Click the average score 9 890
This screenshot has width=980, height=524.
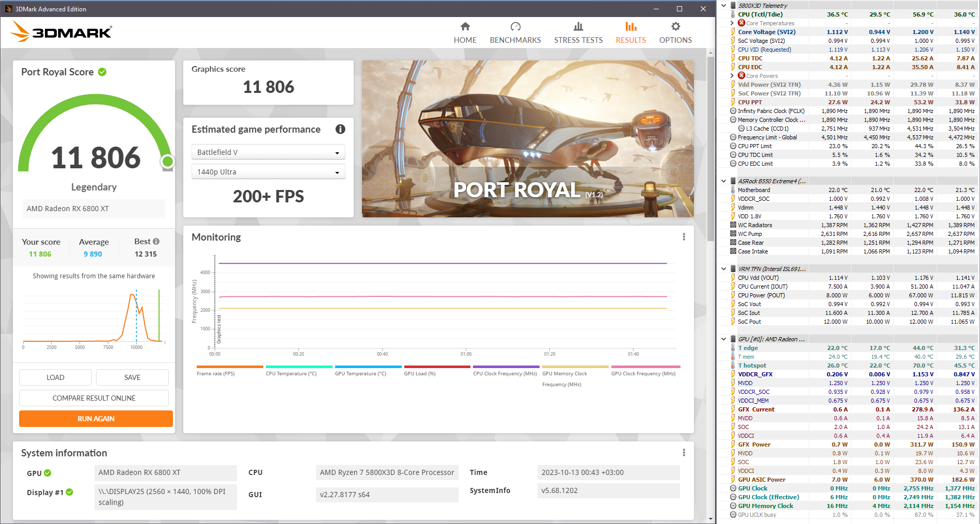click(93, 254)
